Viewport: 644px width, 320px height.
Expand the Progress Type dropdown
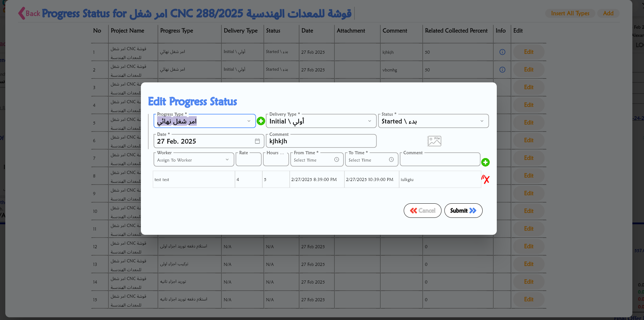point(249,121)
